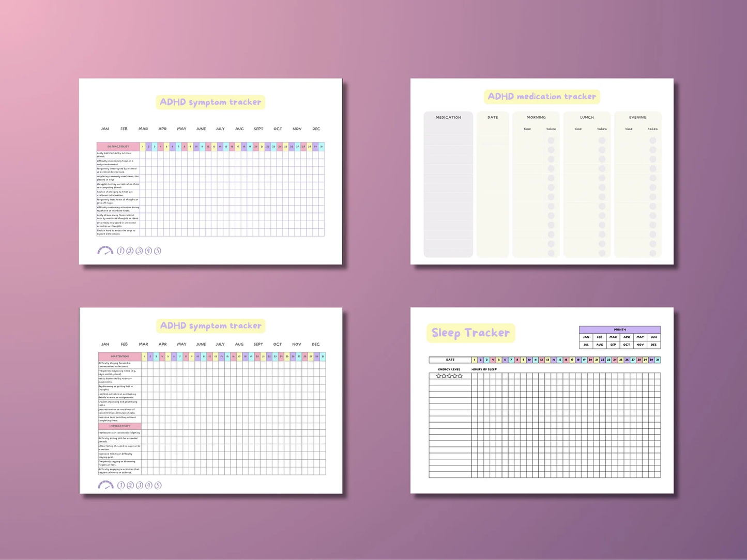The height and width of the screenshot is (560, 747).
Task: Click the gauge icon on the Inattention tracker
Action: point(105,485)
